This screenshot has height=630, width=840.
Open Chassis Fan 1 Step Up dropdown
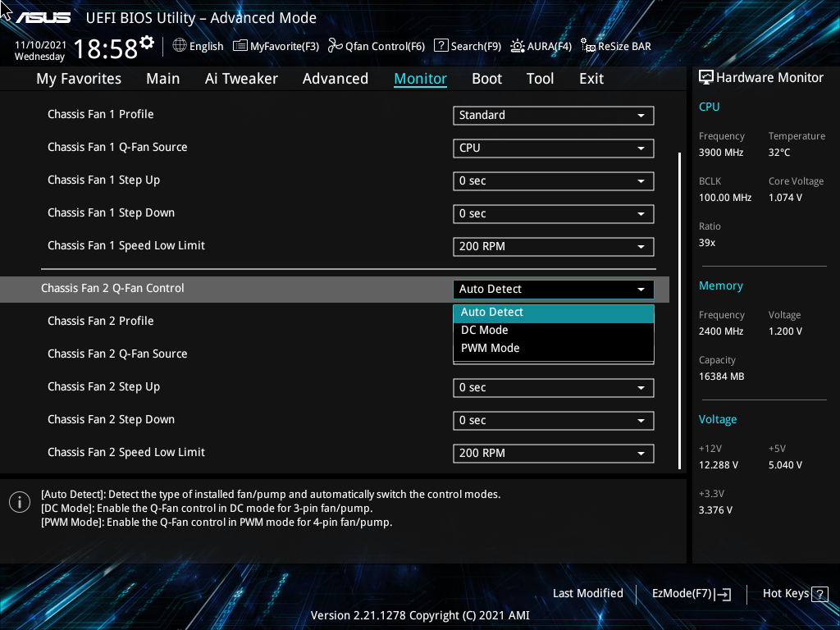554,181
